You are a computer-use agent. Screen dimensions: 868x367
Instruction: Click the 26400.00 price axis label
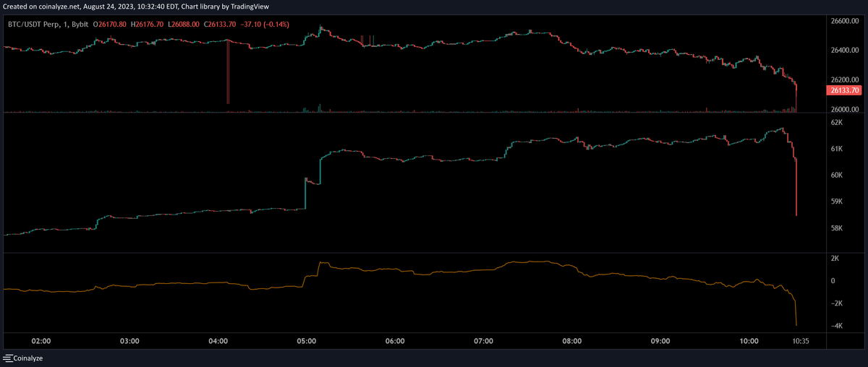coord(845,51)
